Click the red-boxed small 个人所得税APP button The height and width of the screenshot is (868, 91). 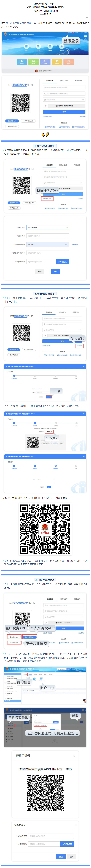coord(30,637)
